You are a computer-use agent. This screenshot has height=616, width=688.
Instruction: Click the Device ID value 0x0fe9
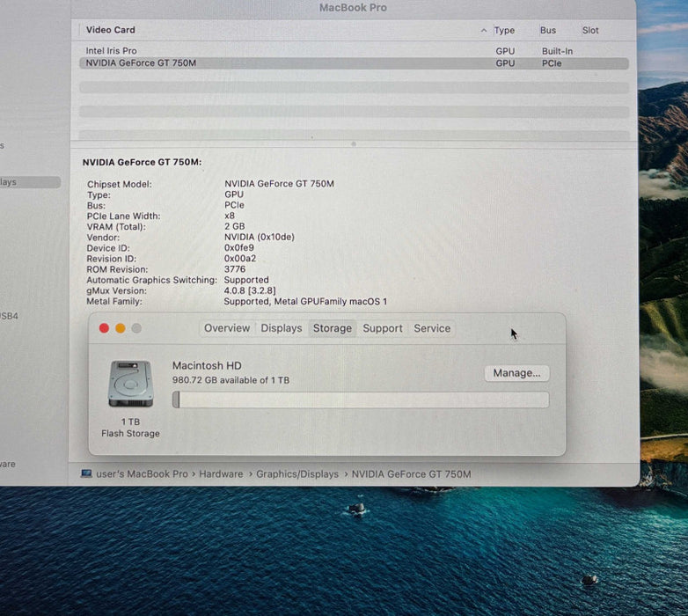click(x=239, y=247)
